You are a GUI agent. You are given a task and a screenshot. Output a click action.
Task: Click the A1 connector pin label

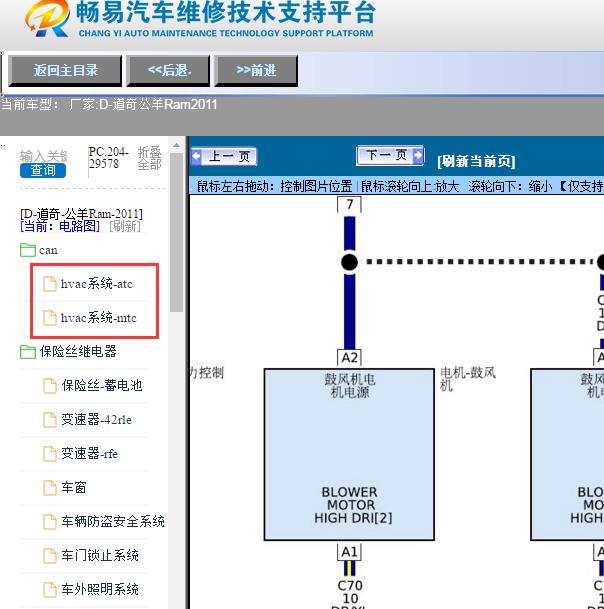(x=349, y=552)
